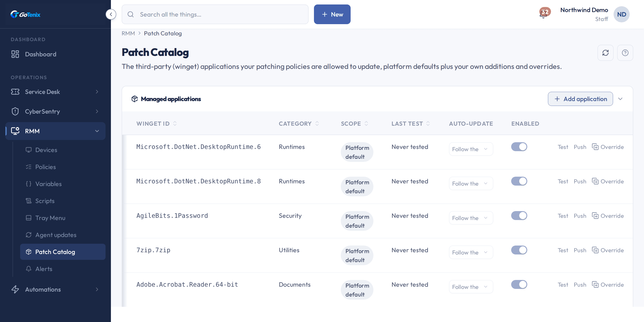Click the Override icon for 7zip.7zip
Image resolution: width=644 pixels, height=322 pixels.
595,250
